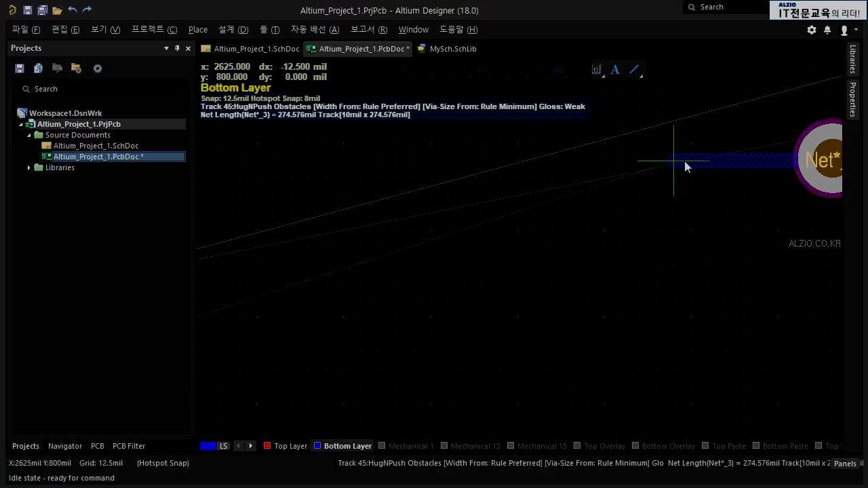Switch to Navigator panel tab
The height and width of the screenshot is (488, 868).
(x=65, y=446)
